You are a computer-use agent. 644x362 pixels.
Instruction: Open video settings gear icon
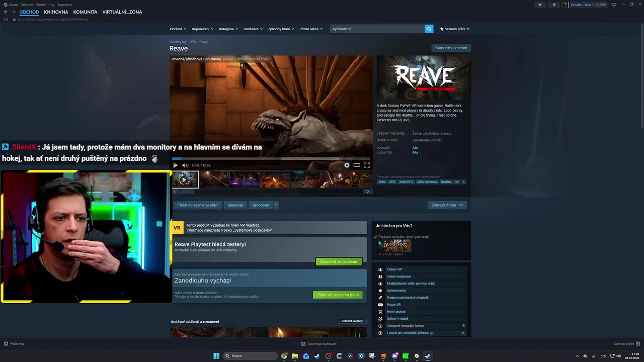[347, 165]
